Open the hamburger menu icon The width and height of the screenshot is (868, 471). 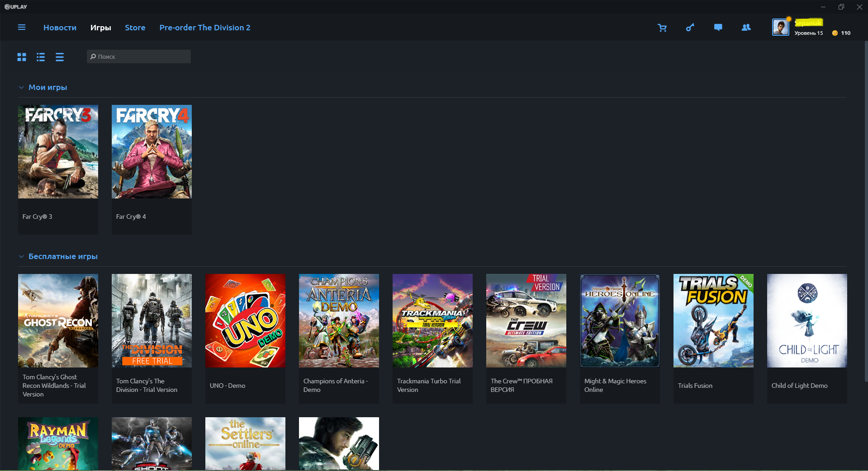point(21,28)
